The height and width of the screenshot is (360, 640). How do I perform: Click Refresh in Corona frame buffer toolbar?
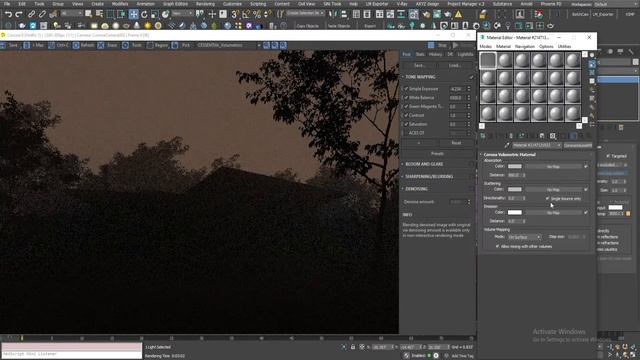click(x=83, y=45)
